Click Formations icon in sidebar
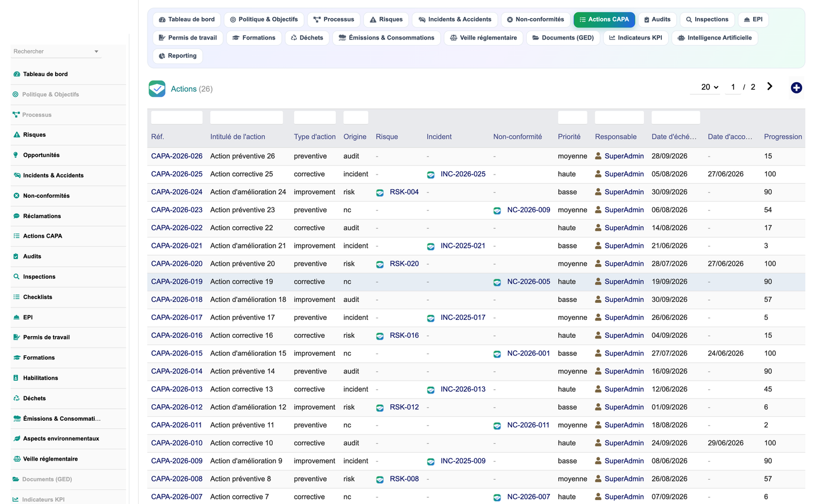 tap(16, 358)
